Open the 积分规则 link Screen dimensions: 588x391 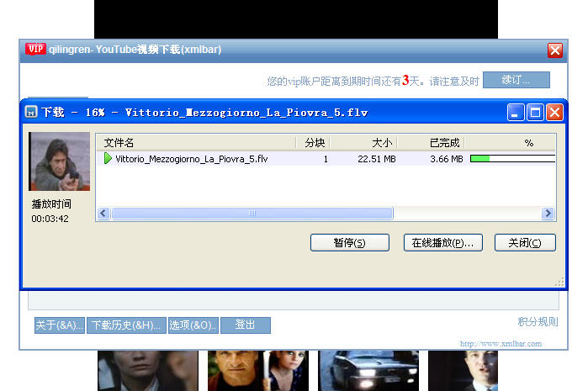538,322
